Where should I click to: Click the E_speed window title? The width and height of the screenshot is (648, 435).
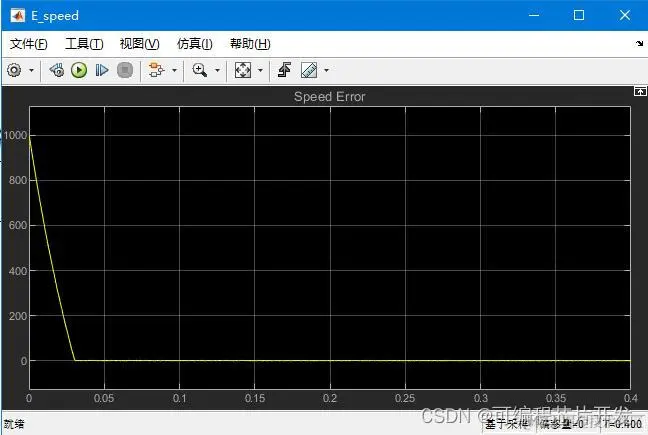click(55, 16)
